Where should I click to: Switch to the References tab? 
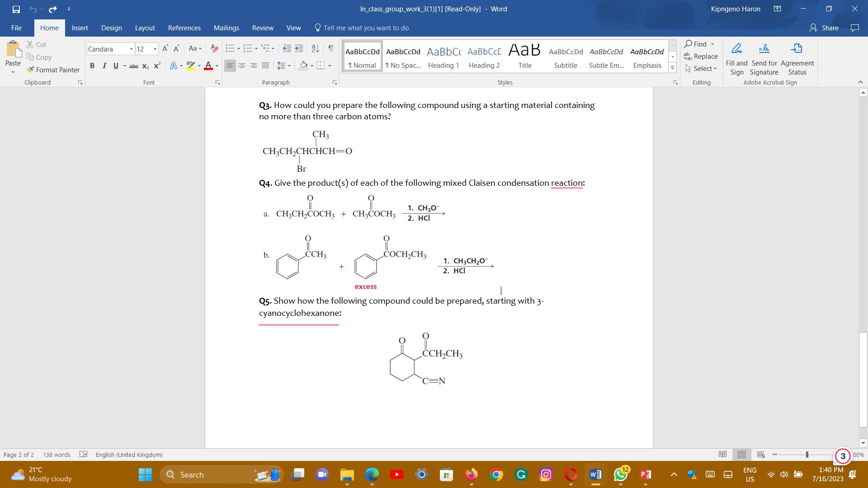[x=184, y=28]
